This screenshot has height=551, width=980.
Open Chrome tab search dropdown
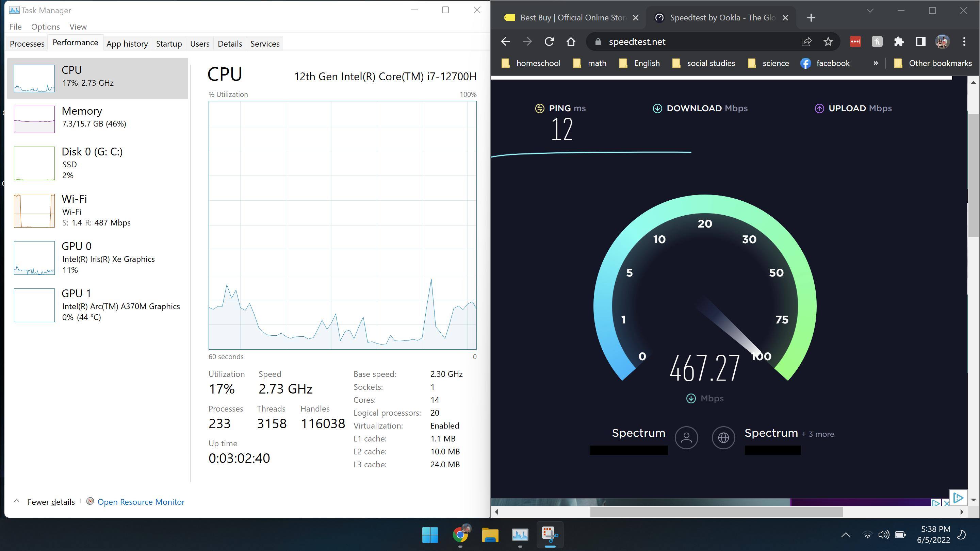tap(870, 11)
